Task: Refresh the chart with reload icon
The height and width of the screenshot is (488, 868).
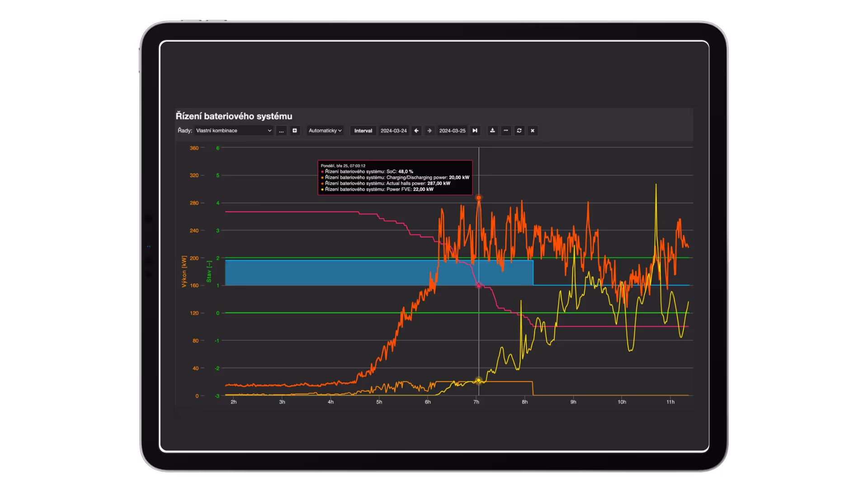Action: [x=519, y=131]
